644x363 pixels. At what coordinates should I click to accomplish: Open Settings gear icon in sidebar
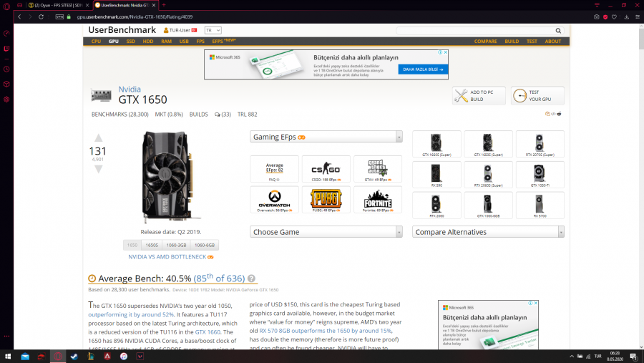(6, 100)
